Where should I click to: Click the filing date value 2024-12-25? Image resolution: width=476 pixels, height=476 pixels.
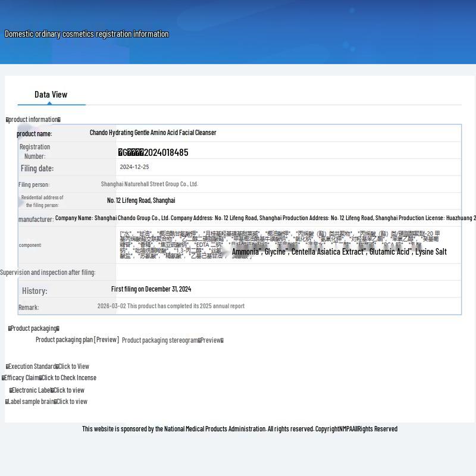click(x=134, y=167)
